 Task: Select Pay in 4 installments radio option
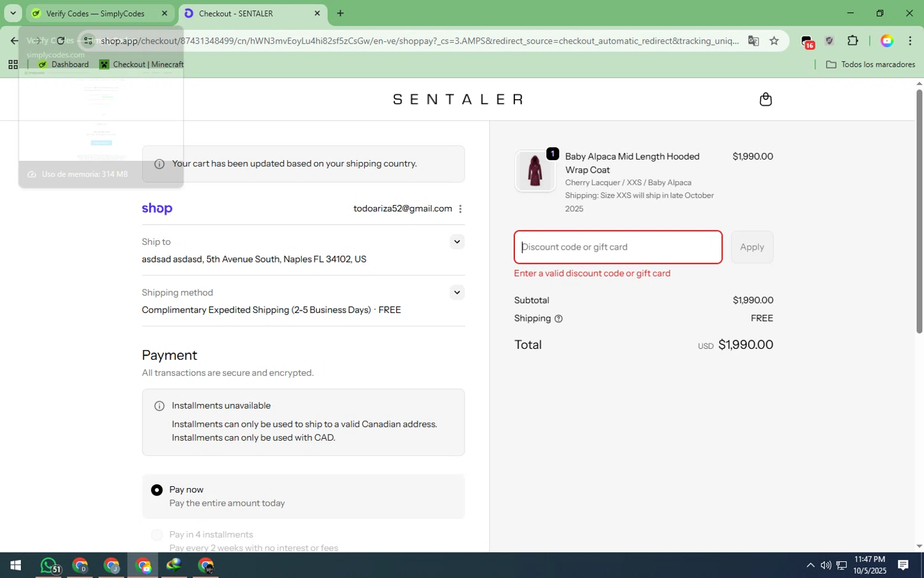pyautogui.click(x=157, y=535)
